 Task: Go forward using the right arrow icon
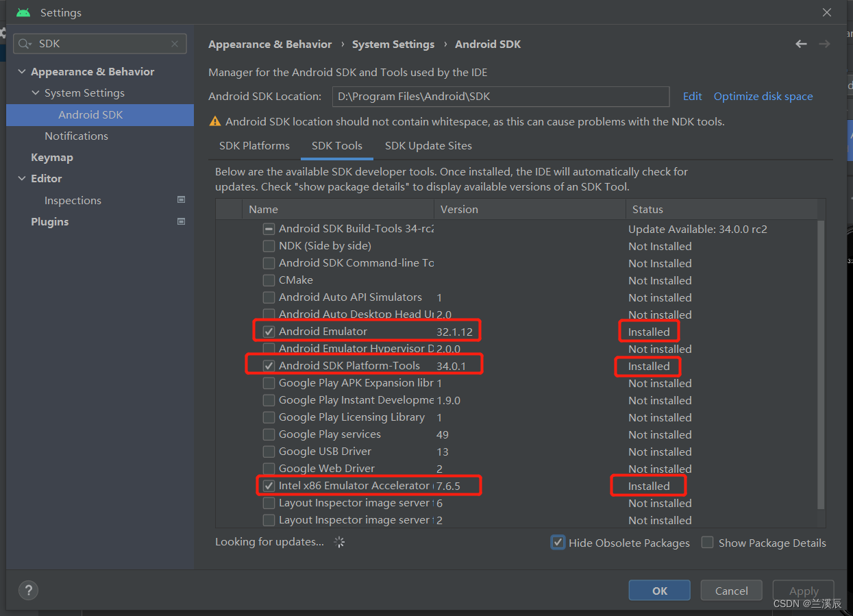[824, 44]
